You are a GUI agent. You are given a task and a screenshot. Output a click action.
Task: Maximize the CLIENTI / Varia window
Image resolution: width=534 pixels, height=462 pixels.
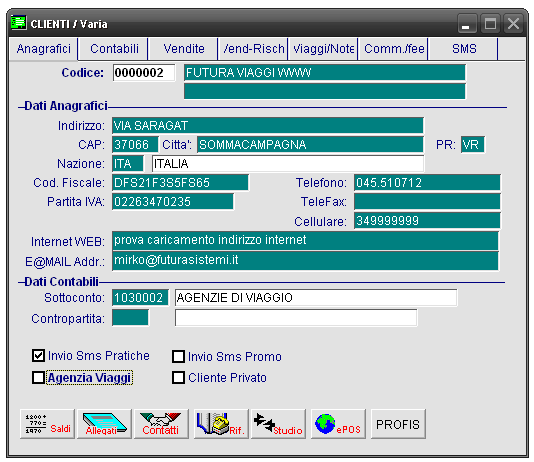[x=490, y=24]
